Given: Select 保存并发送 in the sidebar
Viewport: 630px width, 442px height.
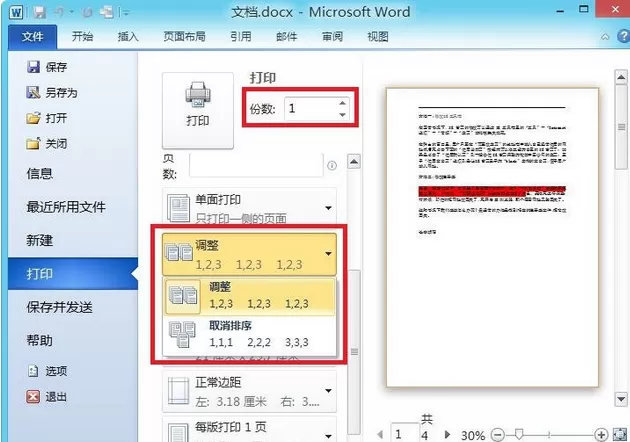Looking at the screenshot, I should 60,307.
